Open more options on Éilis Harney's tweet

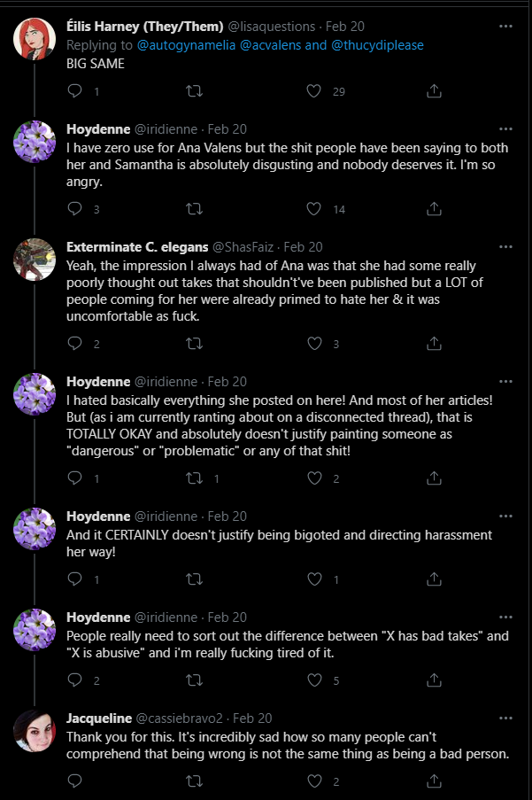[x=505, y=26]
